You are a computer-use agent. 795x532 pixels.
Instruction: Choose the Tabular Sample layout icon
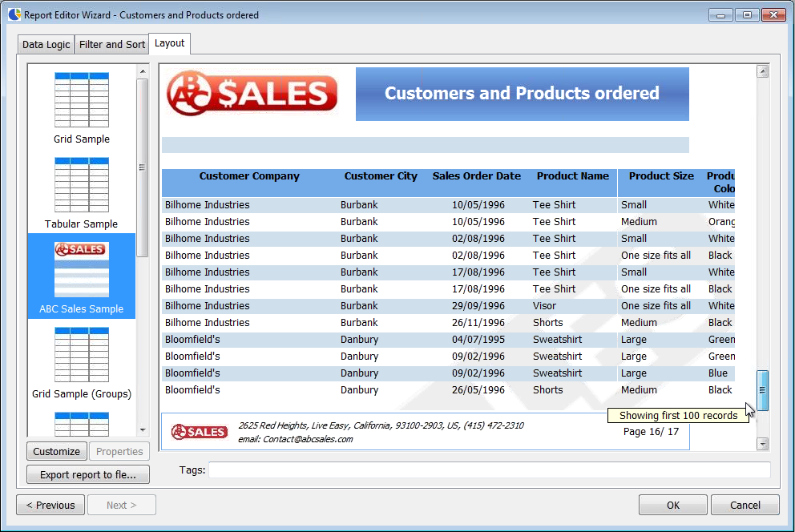point(81,185)
